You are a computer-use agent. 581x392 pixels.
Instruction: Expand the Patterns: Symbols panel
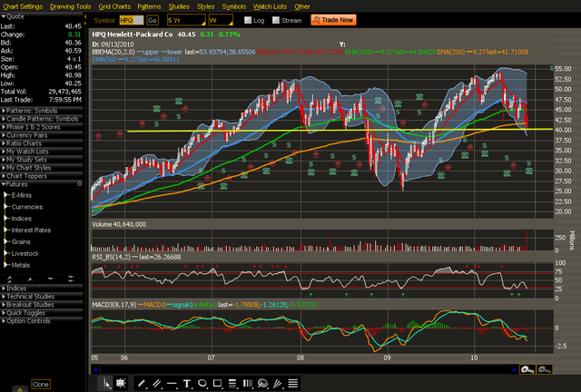coord(42,111)
